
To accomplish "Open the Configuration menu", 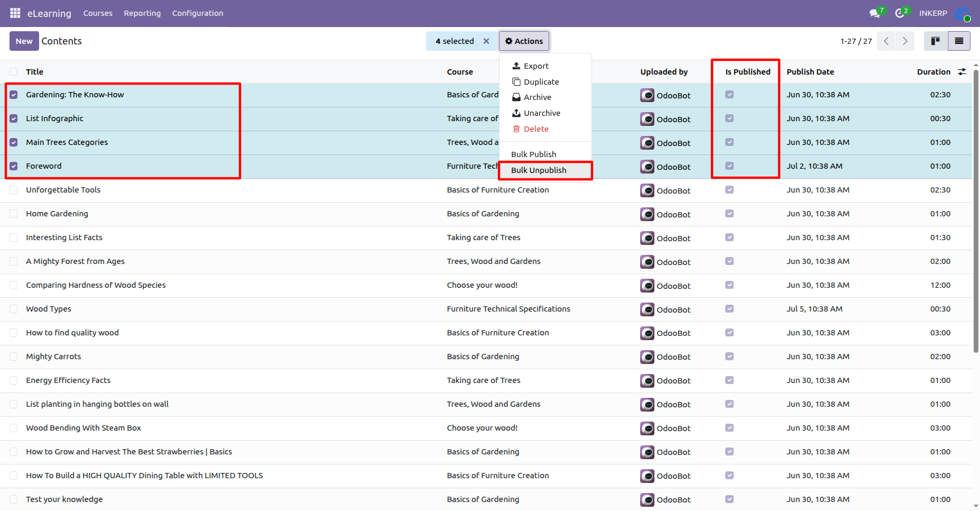I will tap(198, 13).
